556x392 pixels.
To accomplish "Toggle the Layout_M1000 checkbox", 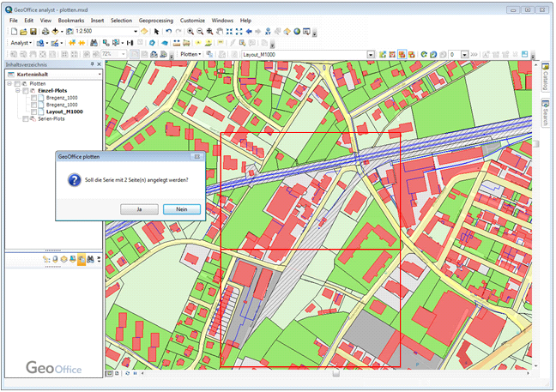I will (x=33, y=112).
